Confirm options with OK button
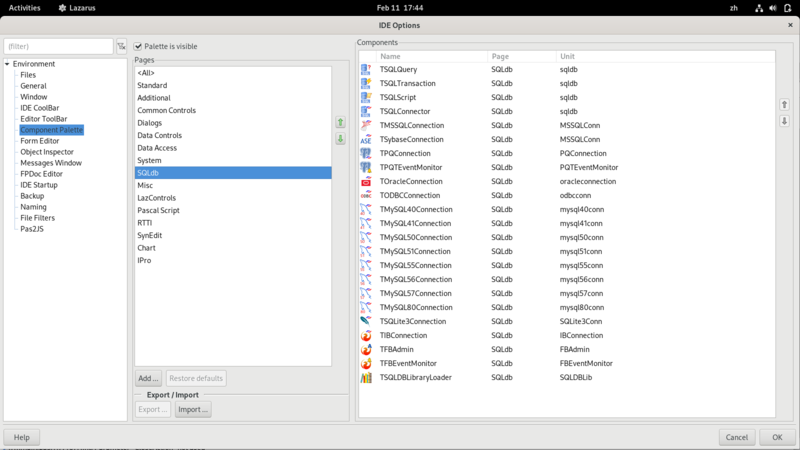The image size is (800, 450). 777,437
